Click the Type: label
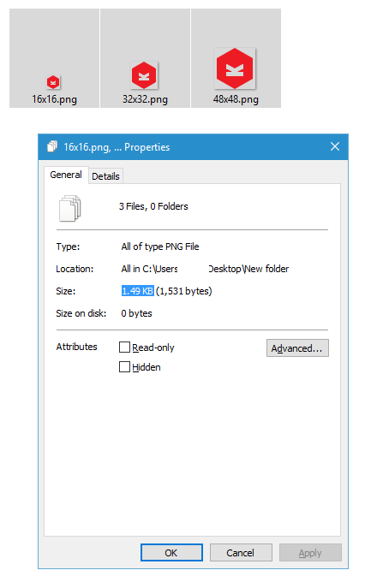Viewport: 365px width, 588px height. [x=68, y=246]
